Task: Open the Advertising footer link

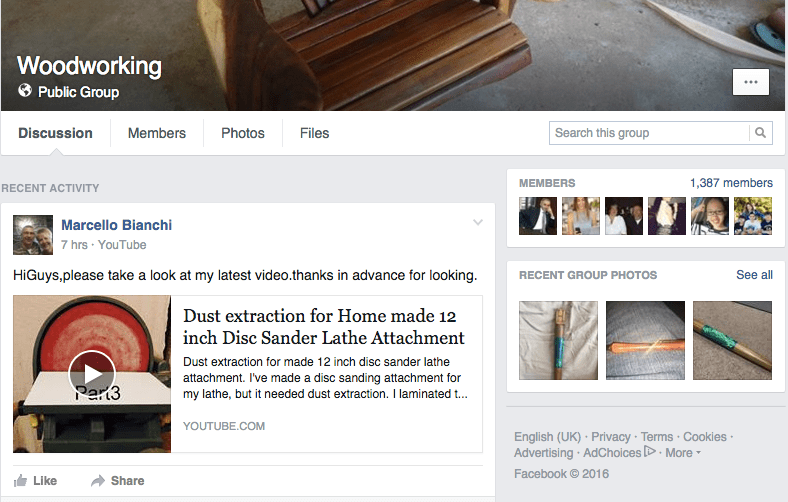Action: point(543,453)
